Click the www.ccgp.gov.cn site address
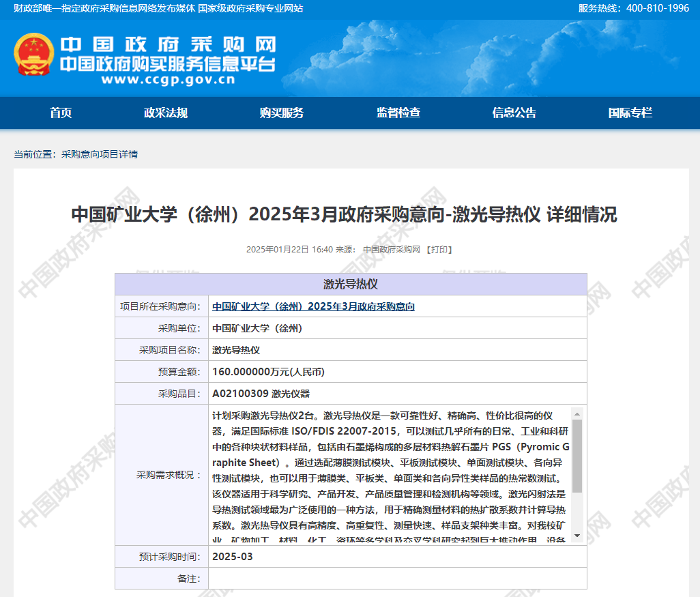This screenshot has height=597, width=700. point(168,79)
